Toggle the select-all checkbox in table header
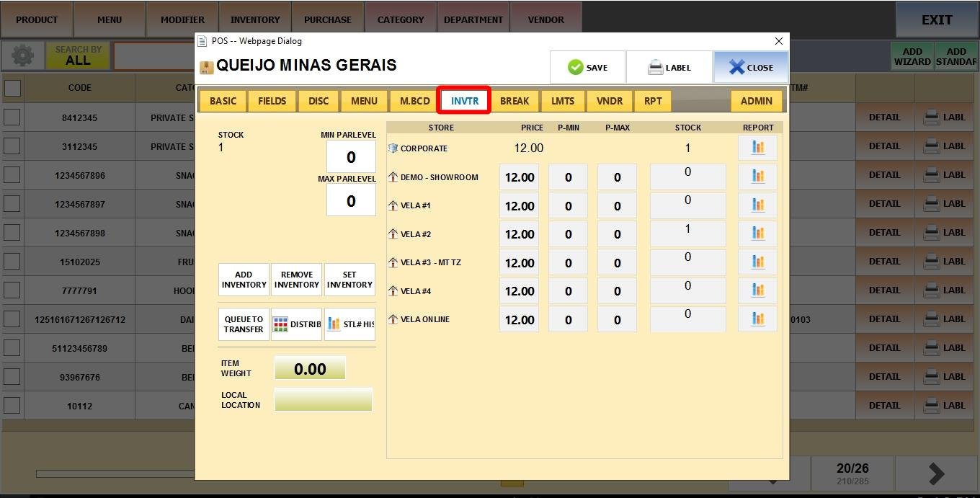The width and height of the screenshot is (980, 498). (12, 88)
